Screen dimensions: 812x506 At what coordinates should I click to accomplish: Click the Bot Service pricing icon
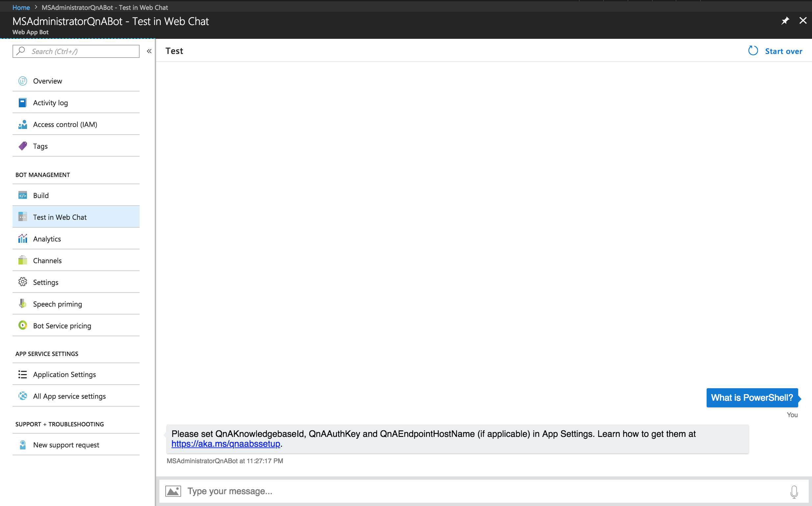[22, 325]
